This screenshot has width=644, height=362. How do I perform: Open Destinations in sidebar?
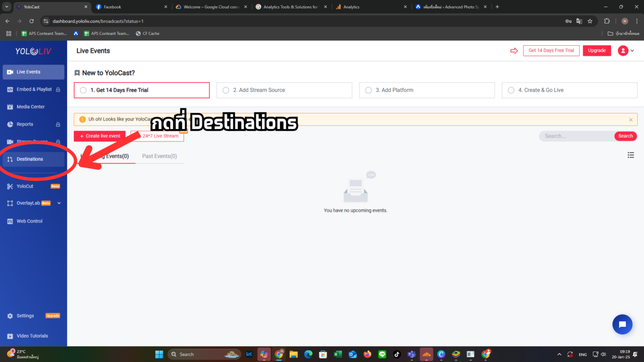pos(33,159)
